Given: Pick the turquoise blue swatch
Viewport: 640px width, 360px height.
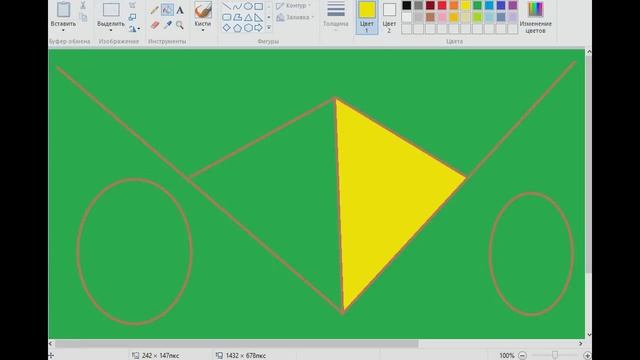Looking at the screenshot, I should (489, 5).
